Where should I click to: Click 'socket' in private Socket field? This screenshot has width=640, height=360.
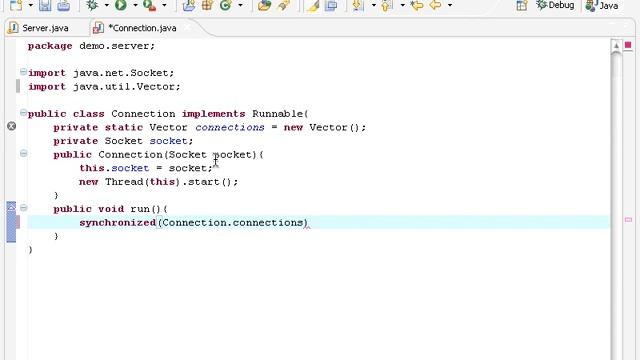[x=168, y=141]
